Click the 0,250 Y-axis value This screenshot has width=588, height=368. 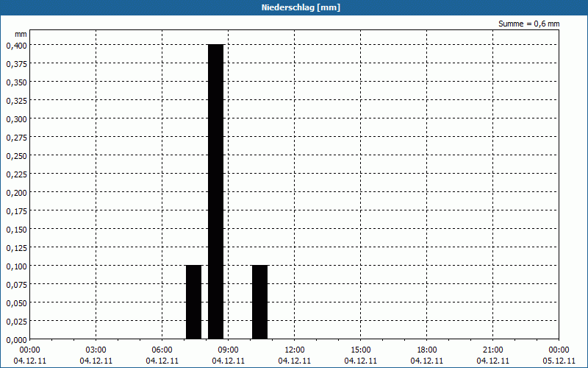[x=16, y=156]
